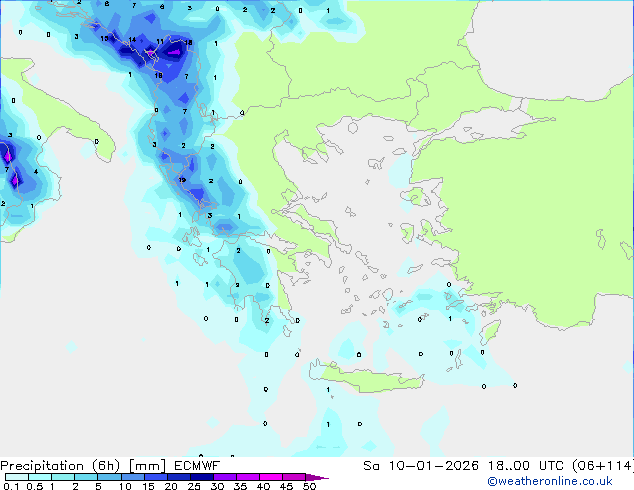Click the 10–15 mm legend swatch
Image resolution: width=634 pixels, height=490 pixels.
tap(132, 477)
